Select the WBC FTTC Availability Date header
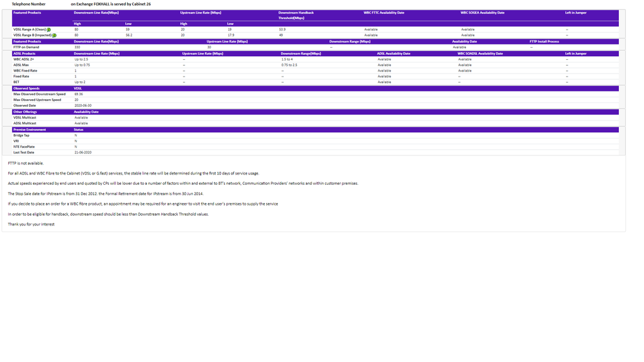This screenshot has width=644, height=362. click(x=384, y=12)
